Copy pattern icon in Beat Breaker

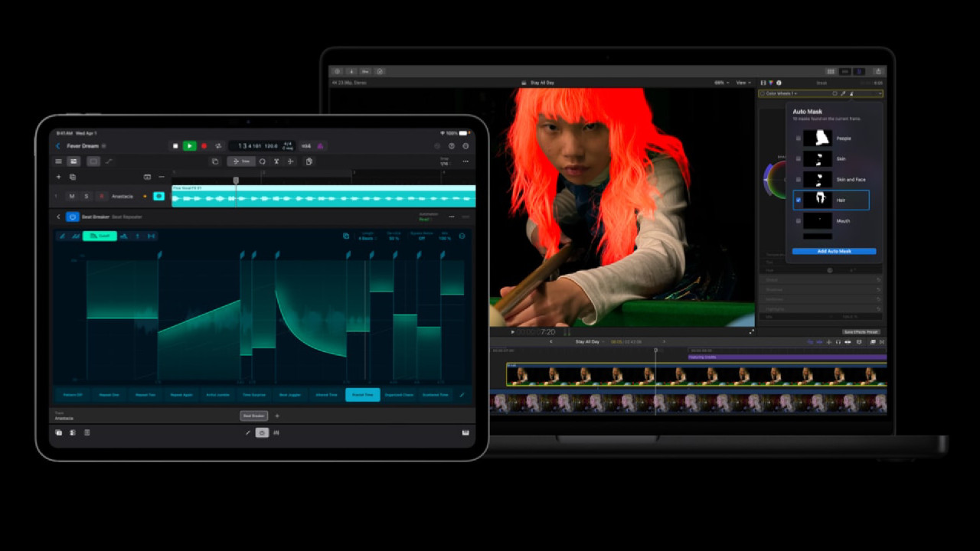(x=346, y=236)
